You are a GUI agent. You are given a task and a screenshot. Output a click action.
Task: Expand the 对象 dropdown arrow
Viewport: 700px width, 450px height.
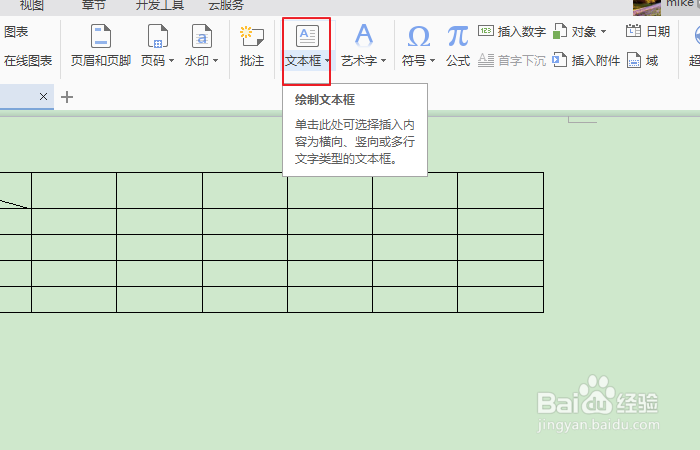604,32
